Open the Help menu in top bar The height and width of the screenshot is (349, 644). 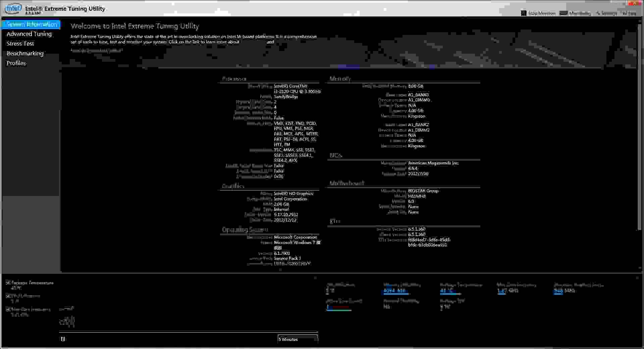(x=629, y=13)
